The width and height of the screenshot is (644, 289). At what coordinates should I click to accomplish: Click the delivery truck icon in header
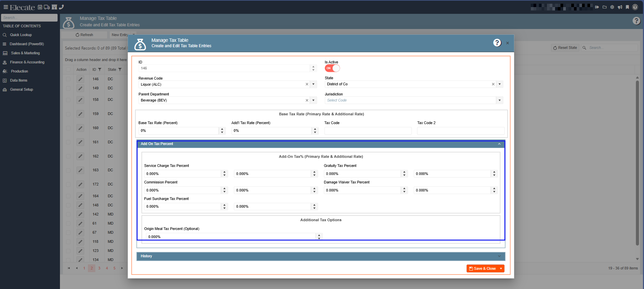coord(47,7)
